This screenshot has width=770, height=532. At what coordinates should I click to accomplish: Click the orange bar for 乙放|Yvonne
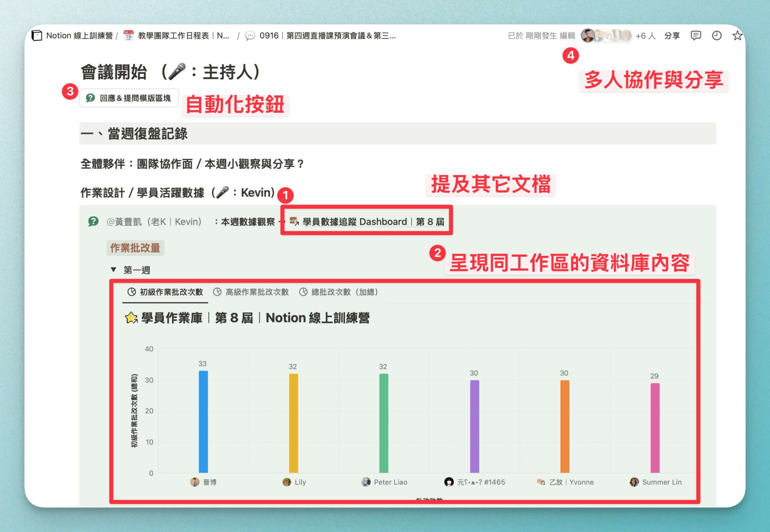565,427
